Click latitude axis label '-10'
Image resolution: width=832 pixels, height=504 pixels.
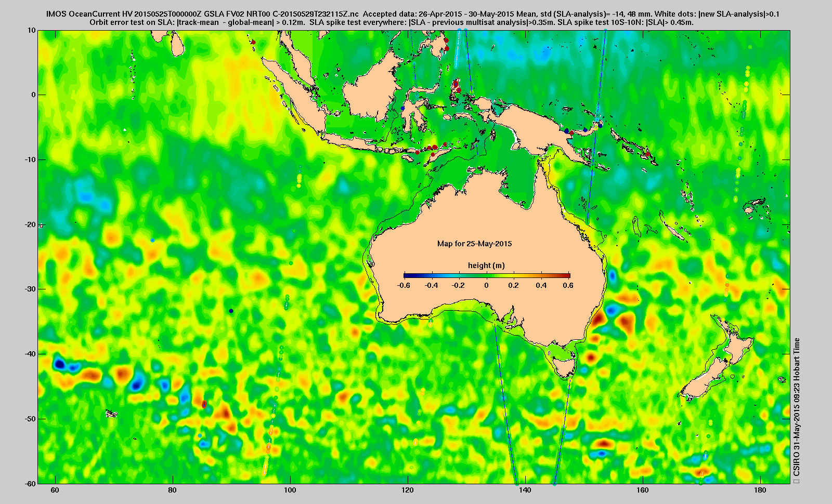[x=30, y=160]
